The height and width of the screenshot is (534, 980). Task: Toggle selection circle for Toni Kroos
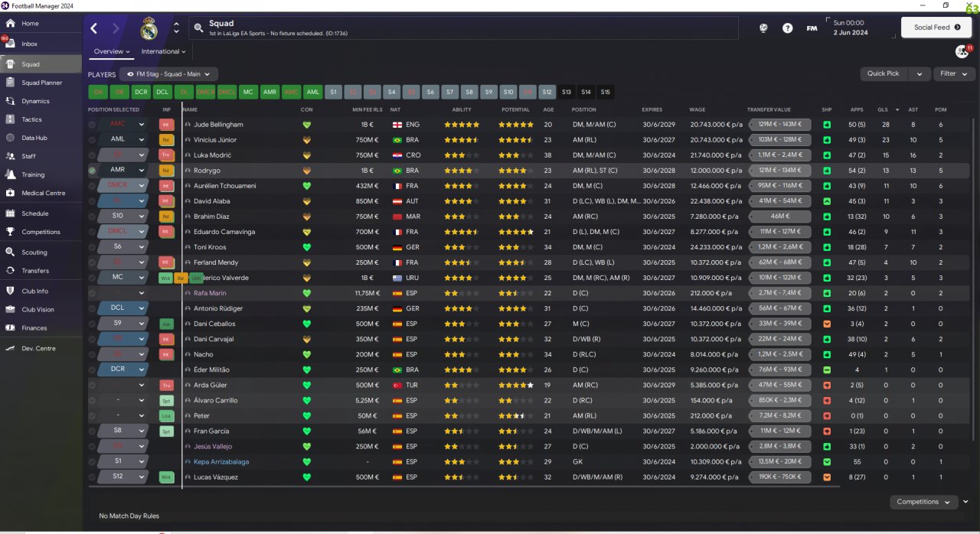click(x=92, y=247)
